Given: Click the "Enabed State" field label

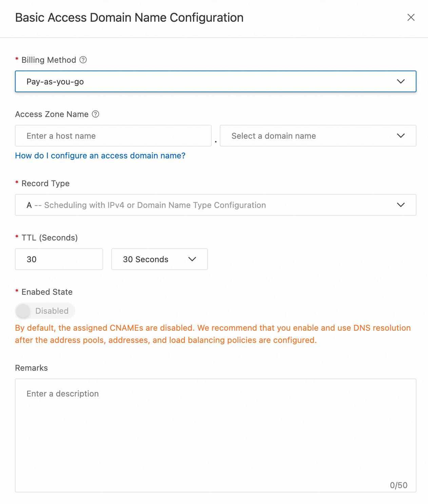Looking at the screenshot, I should pyautogui.click(x=47, y=292).
